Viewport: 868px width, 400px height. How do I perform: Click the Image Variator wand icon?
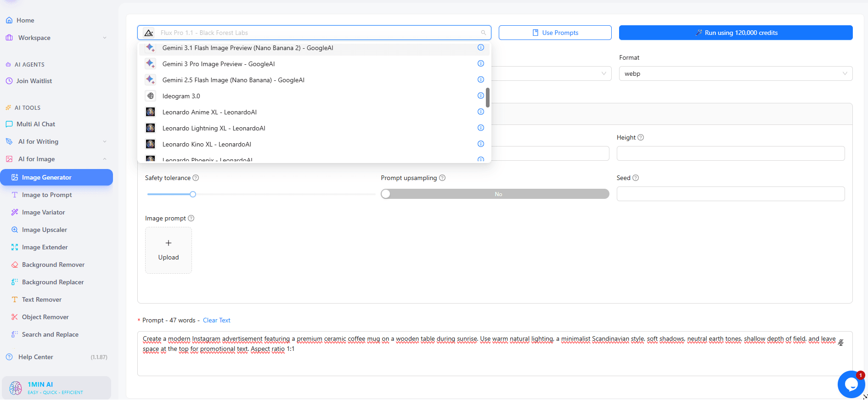coord(15,212)
